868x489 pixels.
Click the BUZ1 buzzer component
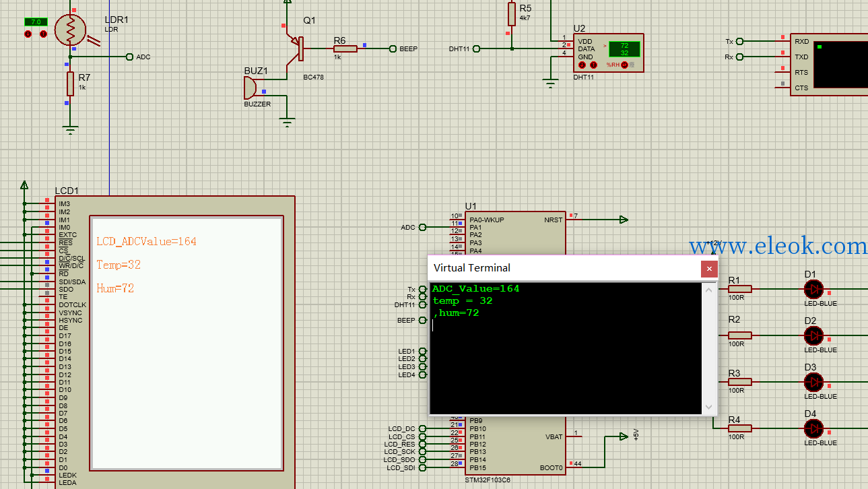point(250,88)
